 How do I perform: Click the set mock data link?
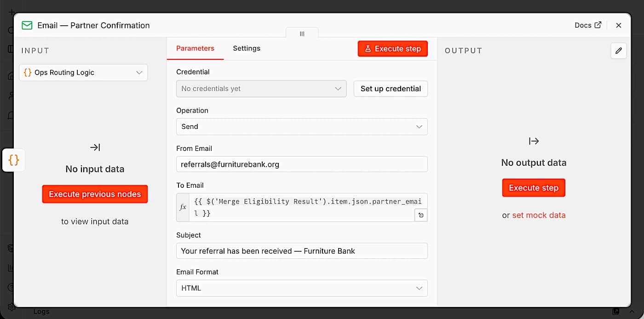coord(539,215)
